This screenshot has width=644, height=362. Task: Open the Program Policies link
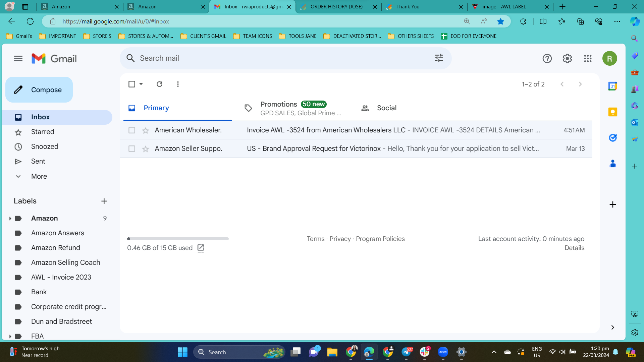click(380, 239)
